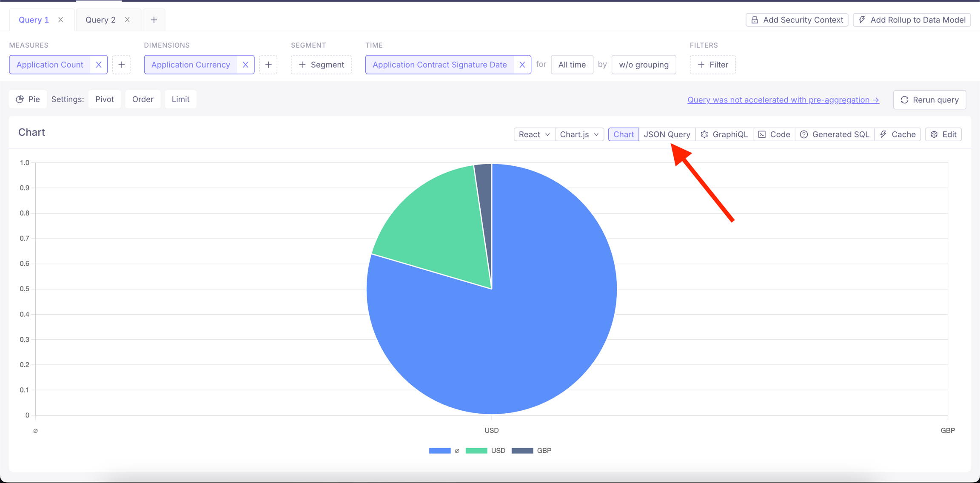The image size is (980, 483).
Task: Open a new query tab
Action: 154,20
